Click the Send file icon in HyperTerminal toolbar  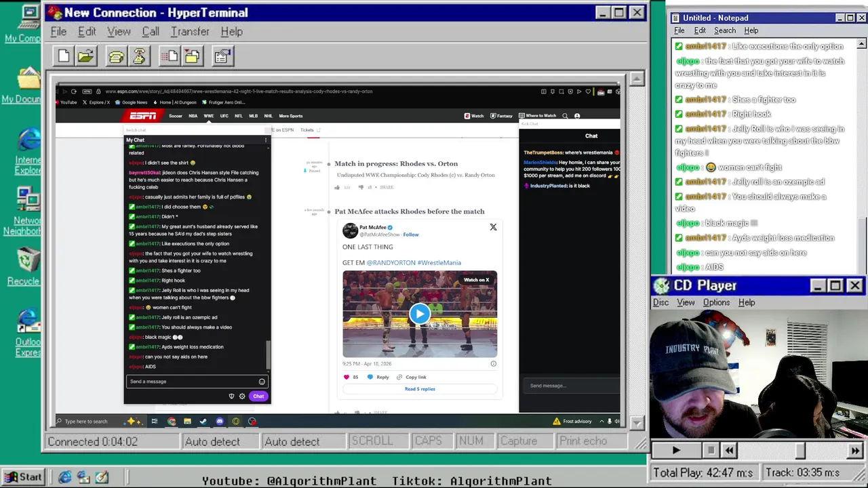(x=169, y=56)
